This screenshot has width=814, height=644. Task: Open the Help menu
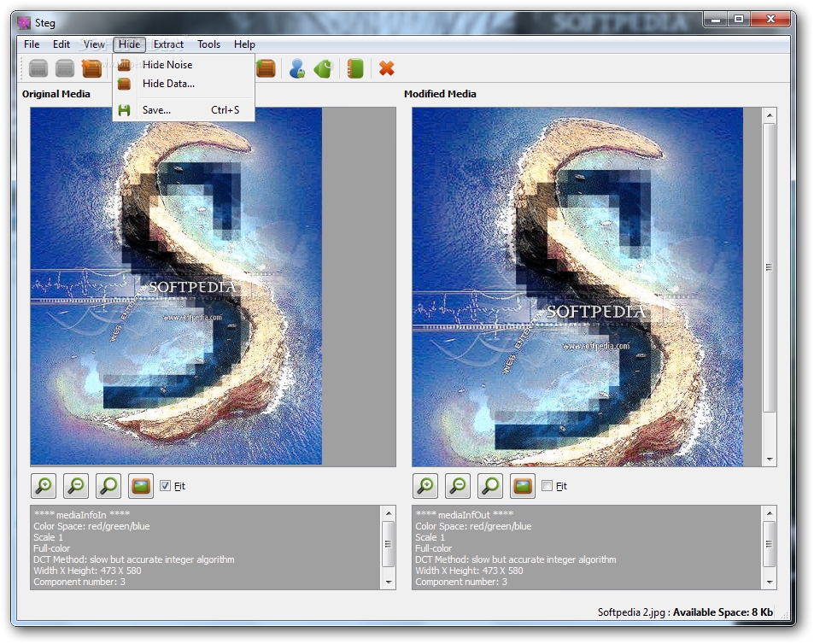point(244,44)
